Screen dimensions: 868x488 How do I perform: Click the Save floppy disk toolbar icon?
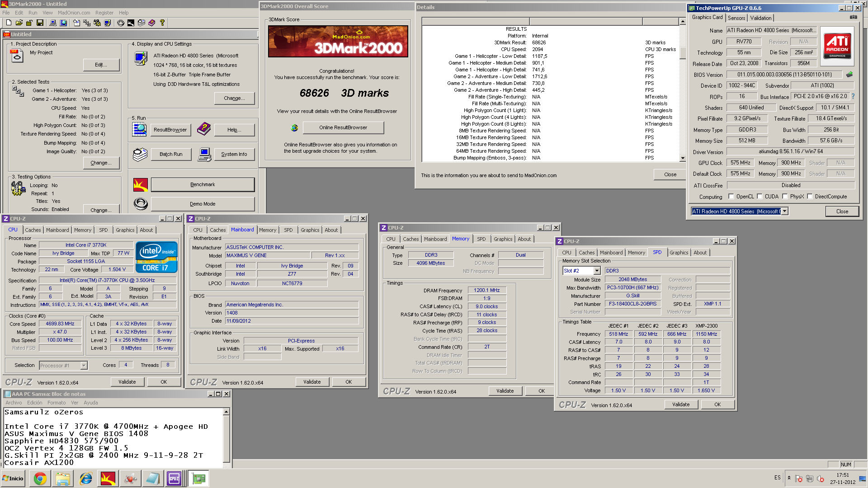click(x=40, y=23)
